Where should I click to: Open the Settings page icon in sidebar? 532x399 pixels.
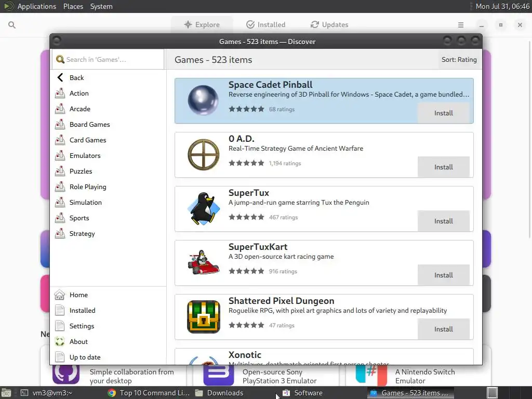(60, 326)
